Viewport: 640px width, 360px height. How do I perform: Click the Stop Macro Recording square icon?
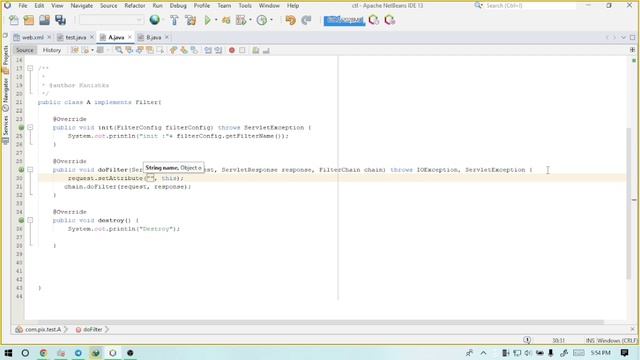pos(242,50)
